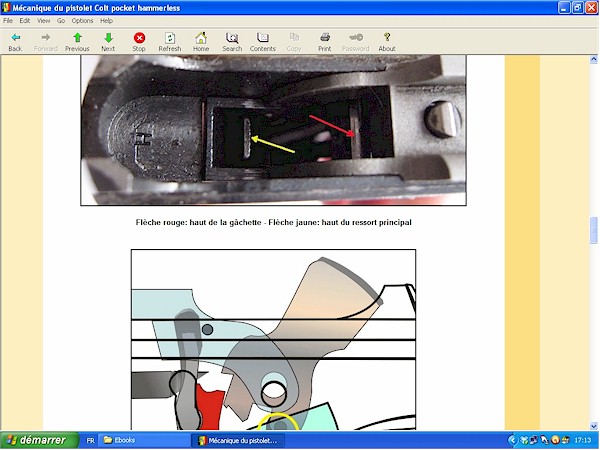Screen dimensions: 600x450
Task: Open the Go menu
Action: (x=61, y=21)
